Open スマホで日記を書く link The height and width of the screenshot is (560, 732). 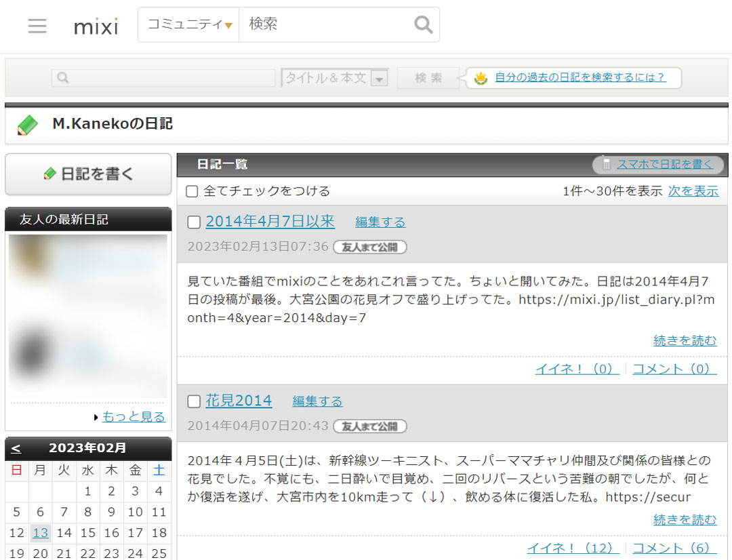point(665,164)
